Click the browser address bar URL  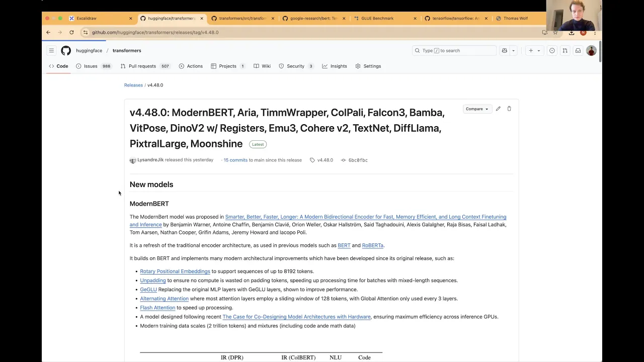tap(155, 32)
